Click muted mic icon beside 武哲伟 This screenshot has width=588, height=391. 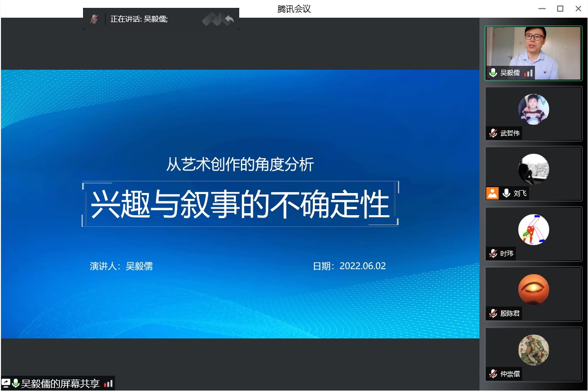click(493, 133)
